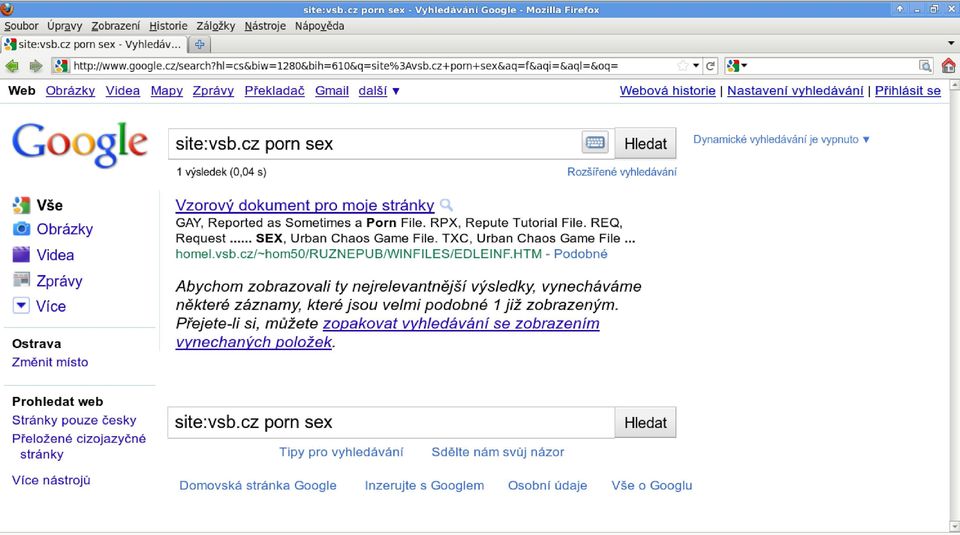960x535 pixels.
Task: Select the site:vsb.cz porn sex tab
Action: [x=94, y=44]
